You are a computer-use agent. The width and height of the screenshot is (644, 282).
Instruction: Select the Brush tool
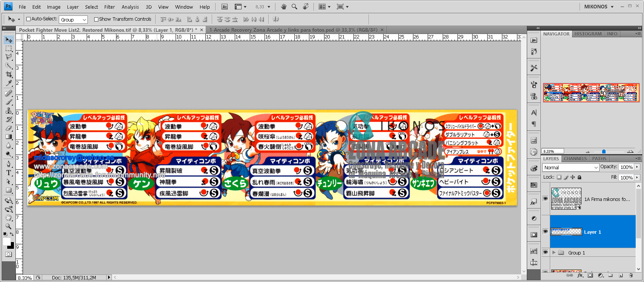pos(9,102)
